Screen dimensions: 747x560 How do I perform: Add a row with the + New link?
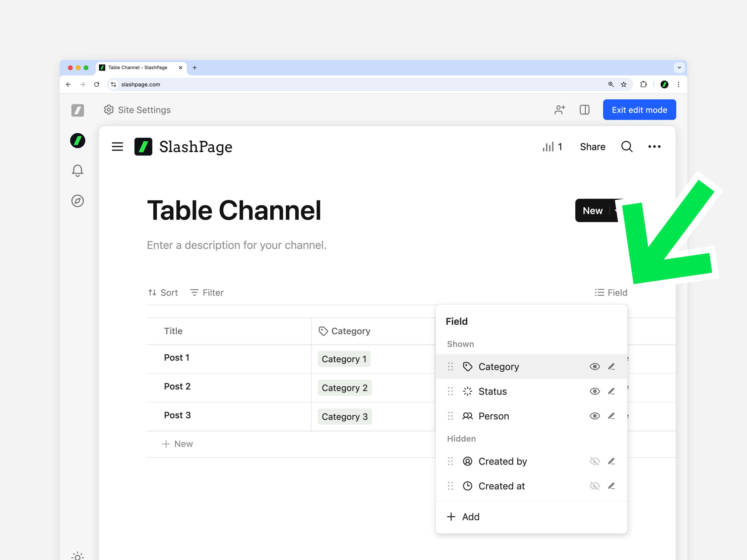point(177,444)
